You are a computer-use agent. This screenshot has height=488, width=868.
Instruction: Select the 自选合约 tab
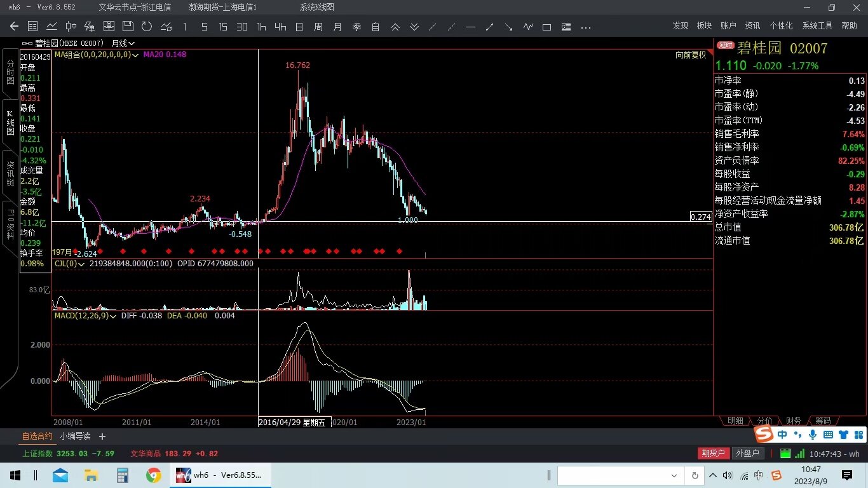pos(37,436)
